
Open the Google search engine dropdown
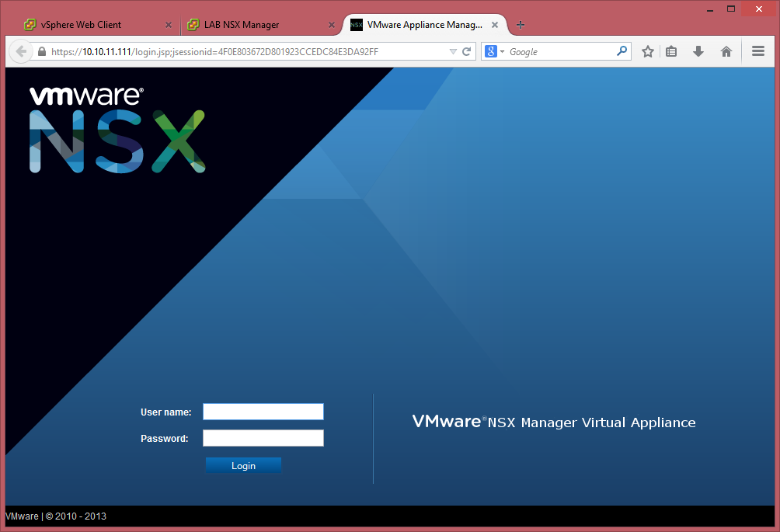494,51
